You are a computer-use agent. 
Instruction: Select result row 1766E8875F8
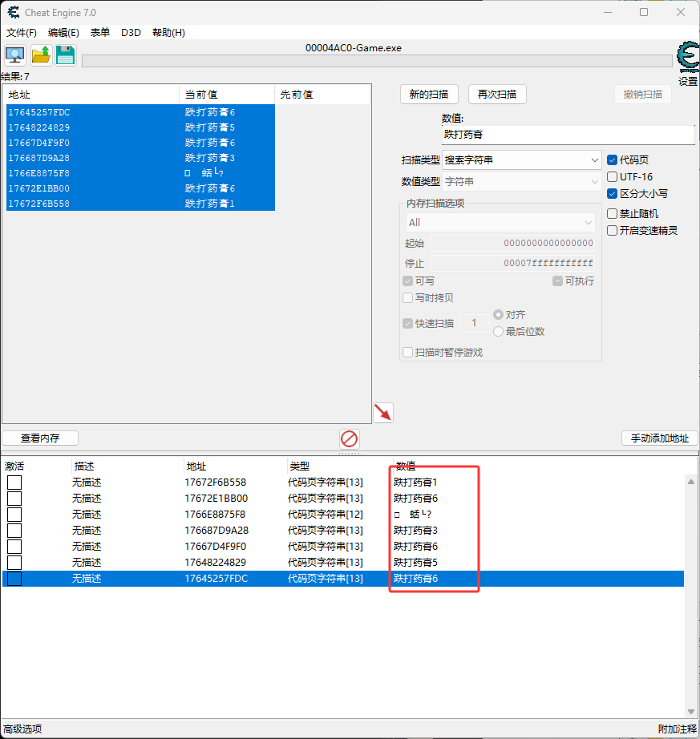[140, 173]
